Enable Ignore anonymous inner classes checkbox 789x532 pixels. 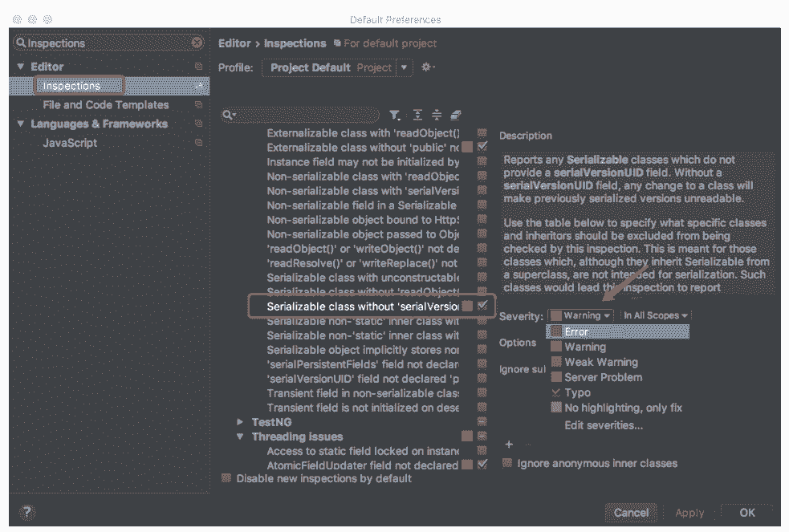pos(506,463)
